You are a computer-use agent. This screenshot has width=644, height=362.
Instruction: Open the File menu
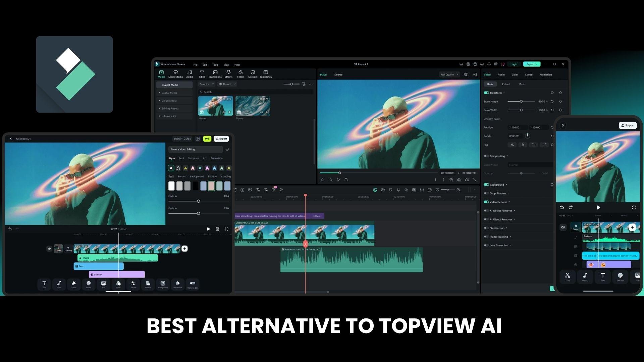pos(195,65)
